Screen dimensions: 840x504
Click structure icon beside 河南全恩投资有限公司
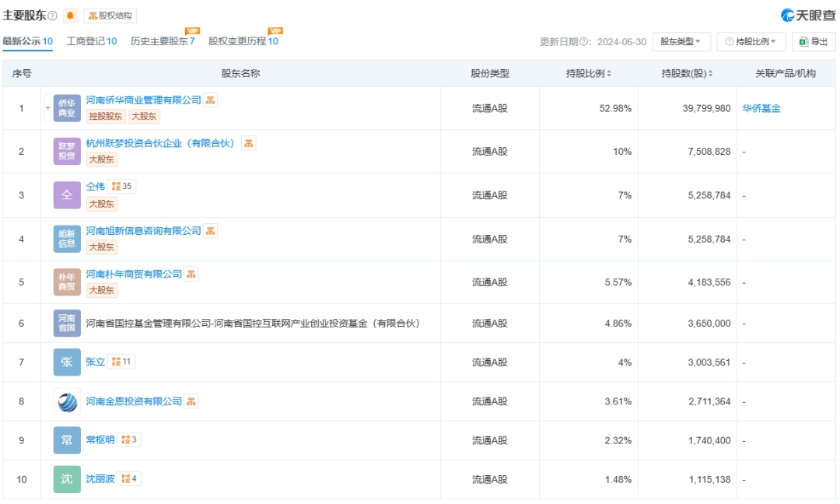[191, 401]
